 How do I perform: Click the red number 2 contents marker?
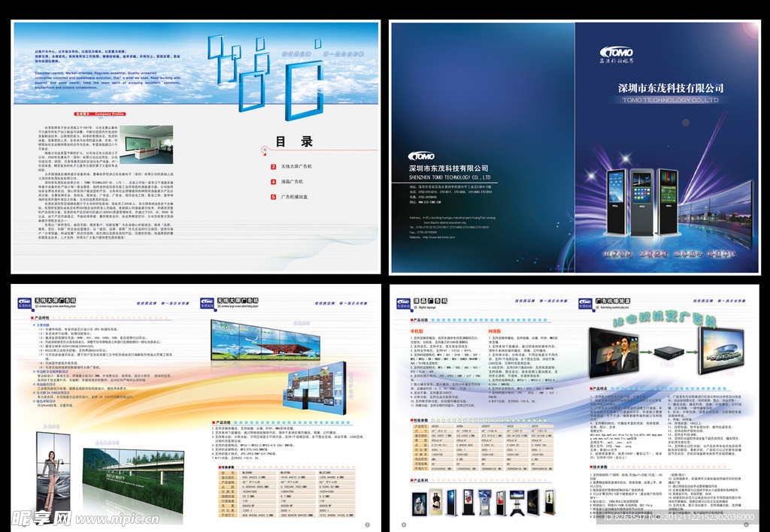point(274,167)
